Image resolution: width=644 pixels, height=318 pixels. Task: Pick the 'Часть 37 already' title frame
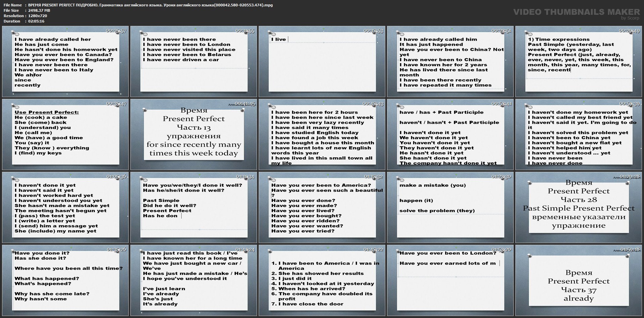[x=578, y=280]
